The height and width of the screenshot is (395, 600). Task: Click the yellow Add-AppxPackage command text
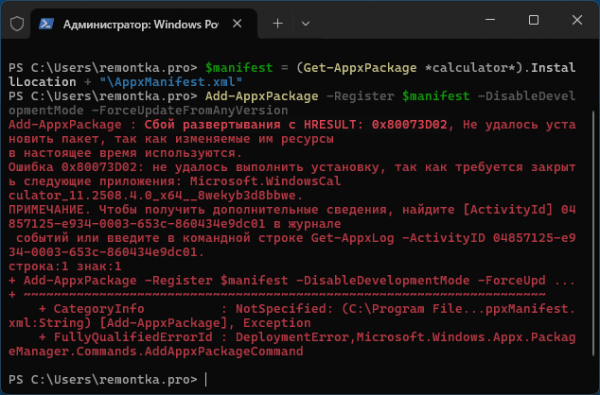click(x=261, y=96)
